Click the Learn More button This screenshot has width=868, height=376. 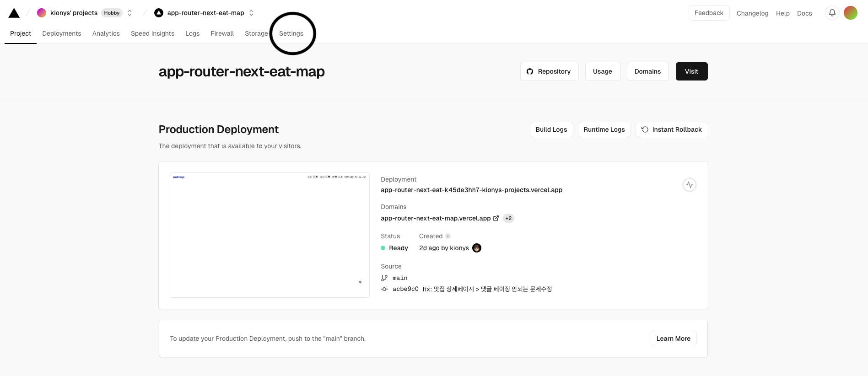coord(674,338)
